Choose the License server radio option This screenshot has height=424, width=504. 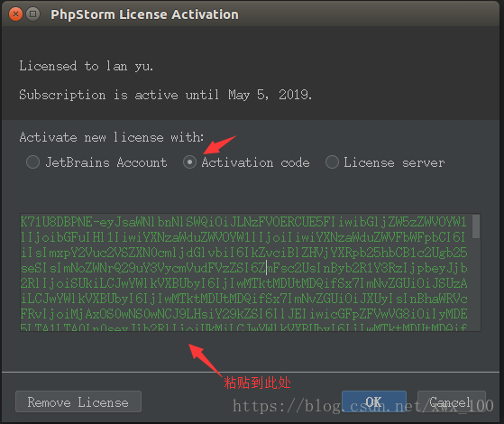pos(332,162)
